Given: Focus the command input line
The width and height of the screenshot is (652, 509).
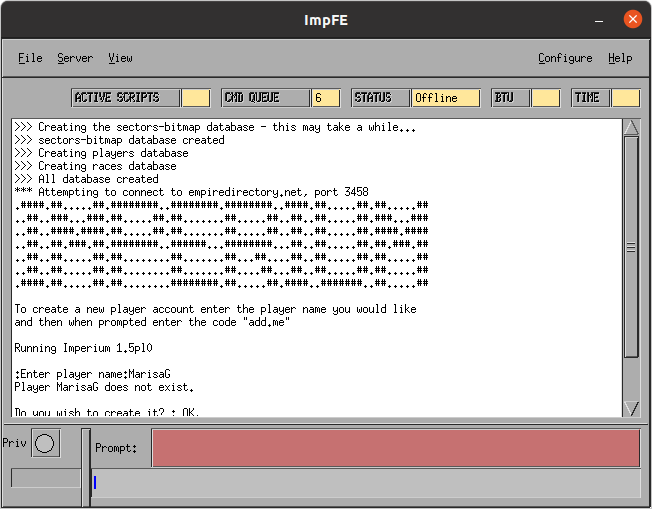Looking at the screenshot, I should point(366,483).
